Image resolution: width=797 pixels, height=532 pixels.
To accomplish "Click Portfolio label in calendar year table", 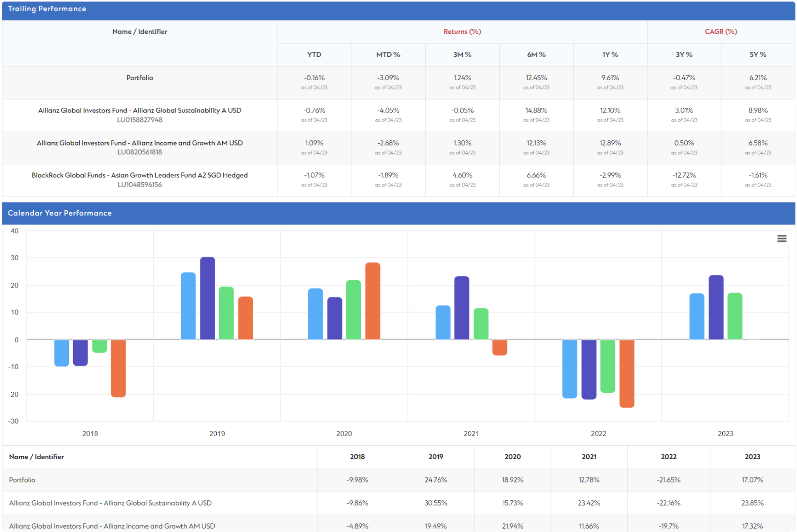I will pyautogui.click(x=22, y=480).
